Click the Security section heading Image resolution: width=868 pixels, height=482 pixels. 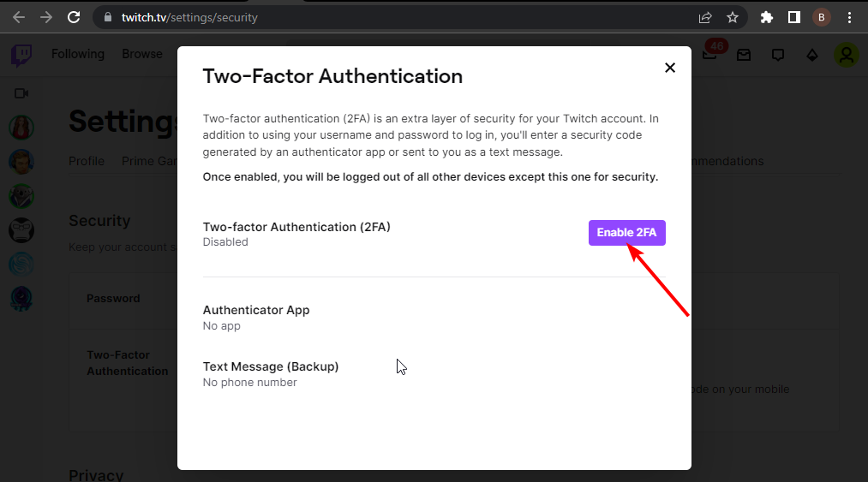point(99,220)
